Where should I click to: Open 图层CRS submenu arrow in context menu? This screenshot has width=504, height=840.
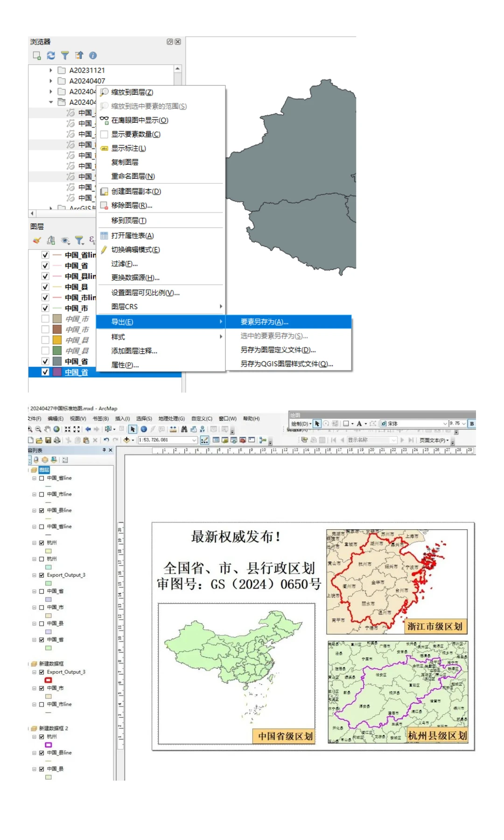[221, 307]
